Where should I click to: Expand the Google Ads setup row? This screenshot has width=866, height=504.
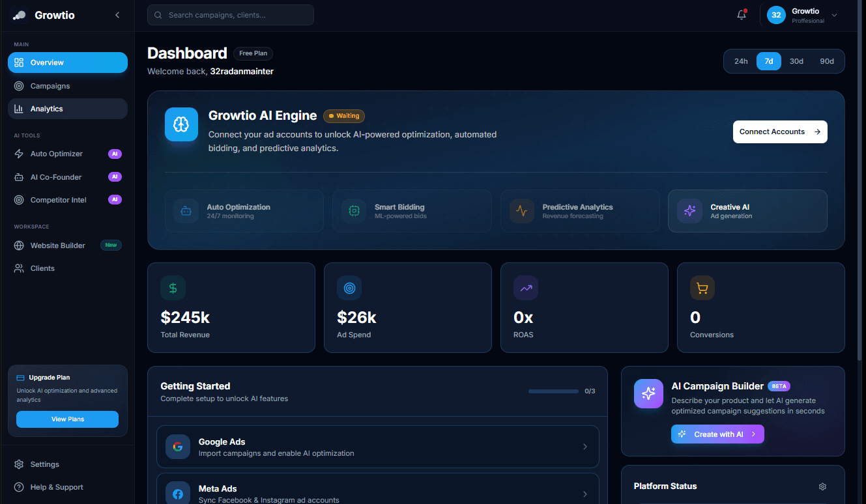377,447
